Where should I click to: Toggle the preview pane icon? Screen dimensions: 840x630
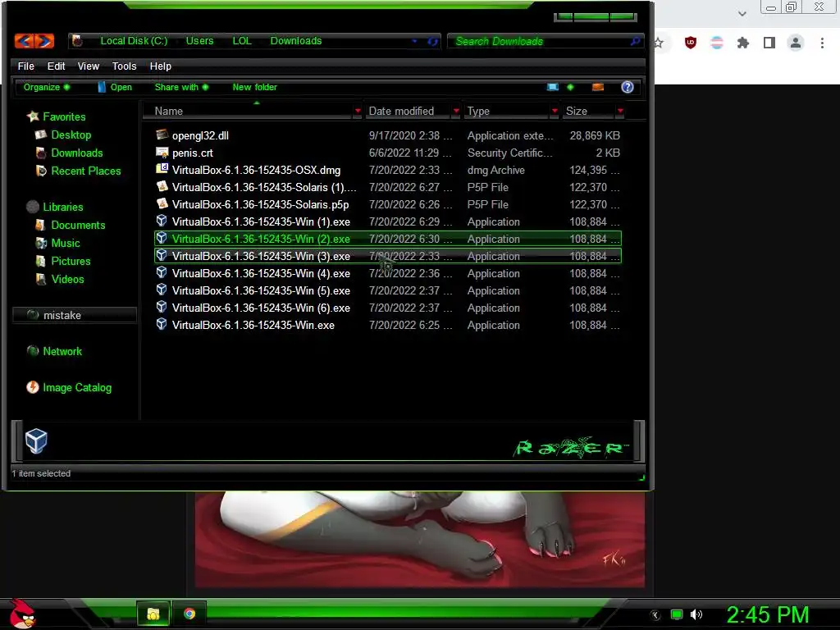598,87
